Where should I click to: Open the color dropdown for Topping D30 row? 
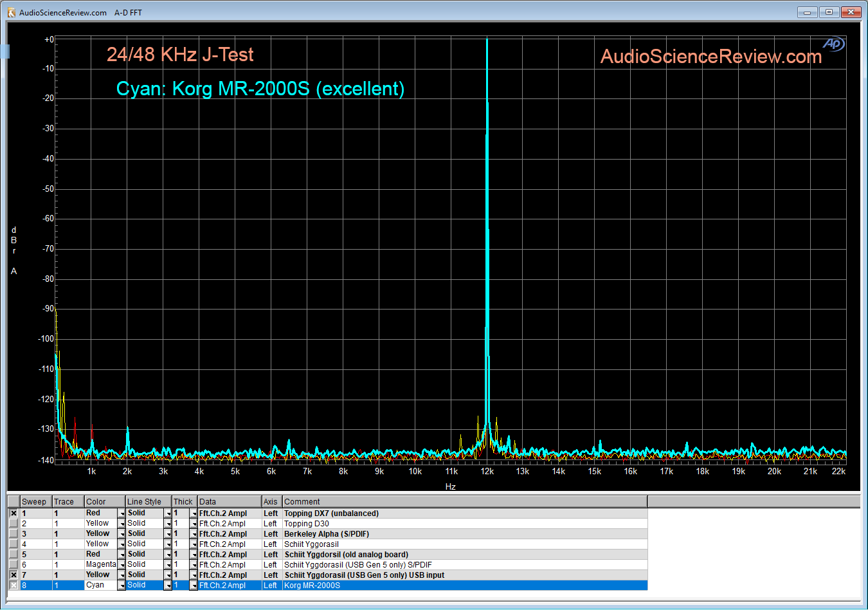pyautogui.click(x=122, y=524)
